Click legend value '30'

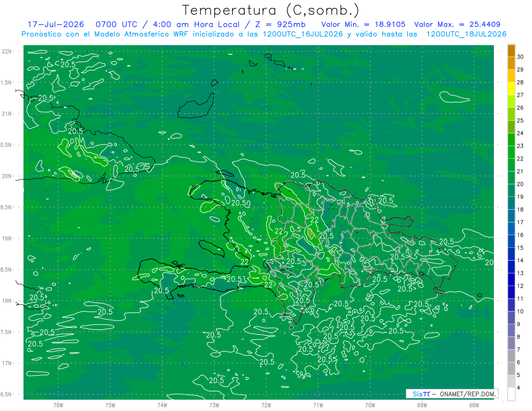click(520, 57)
